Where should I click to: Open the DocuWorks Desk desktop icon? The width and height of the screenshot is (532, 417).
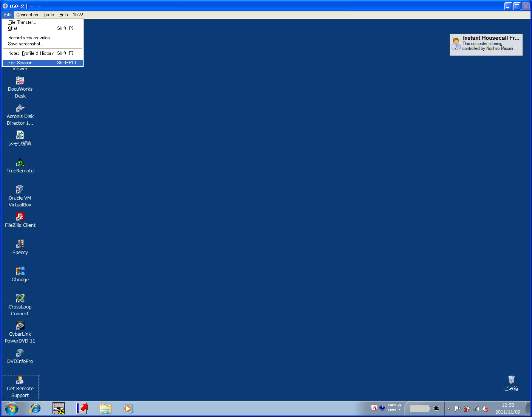(x=20, y=81)
